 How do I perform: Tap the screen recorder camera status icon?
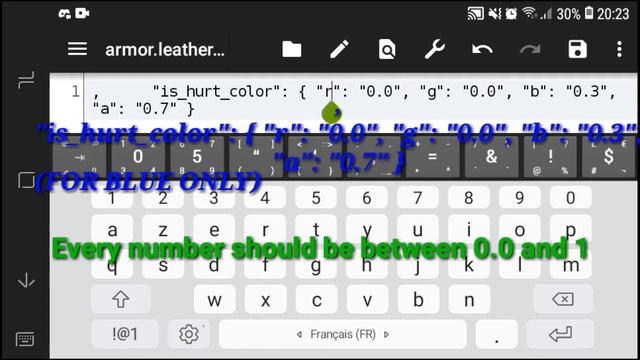coord(82,13)
